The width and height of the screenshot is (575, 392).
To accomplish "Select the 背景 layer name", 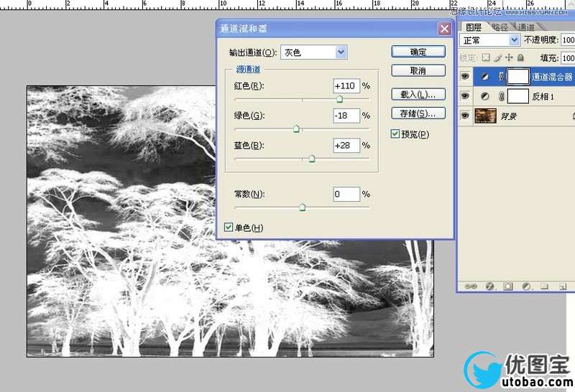I will pyautogui.click(x=509, y=116).
